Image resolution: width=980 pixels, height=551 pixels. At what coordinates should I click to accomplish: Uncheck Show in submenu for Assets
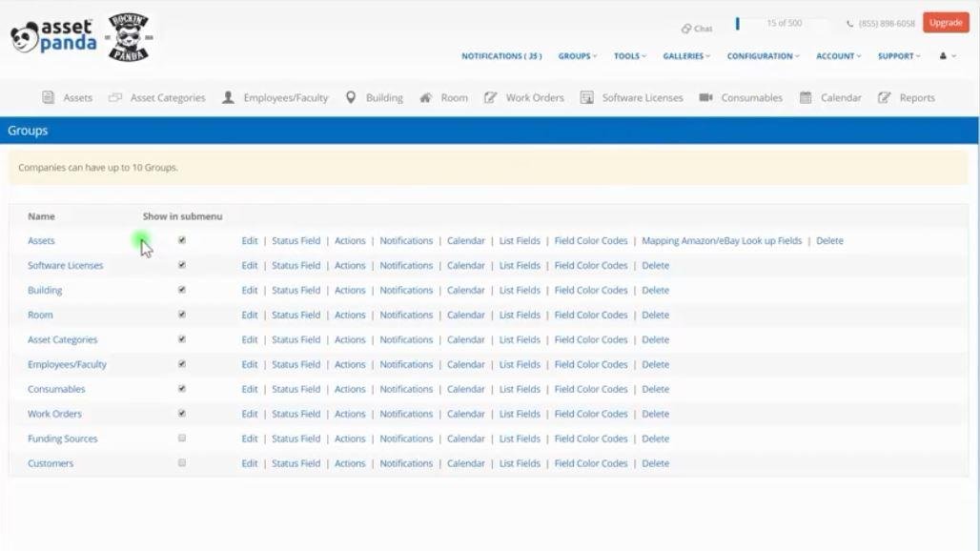[182, 240]
